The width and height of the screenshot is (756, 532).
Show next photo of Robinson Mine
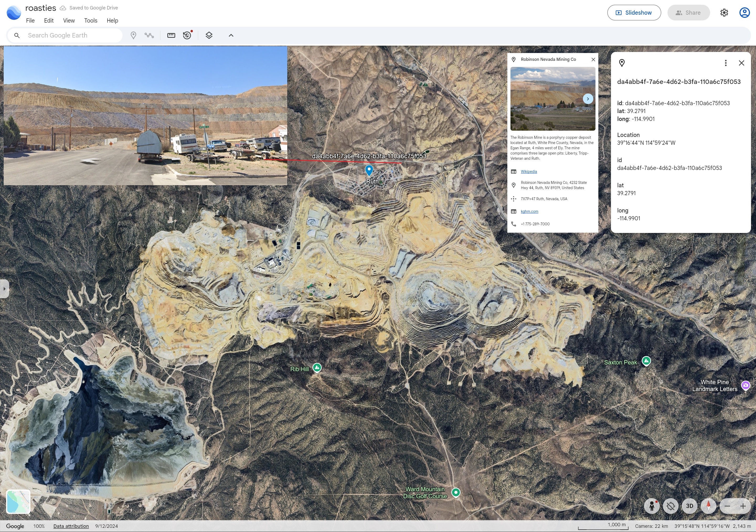point(588,99)
